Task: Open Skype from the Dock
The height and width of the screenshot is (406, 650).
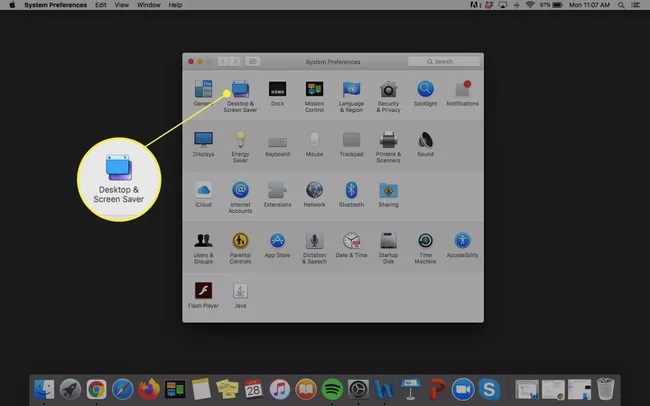Action: pos(489,389)
